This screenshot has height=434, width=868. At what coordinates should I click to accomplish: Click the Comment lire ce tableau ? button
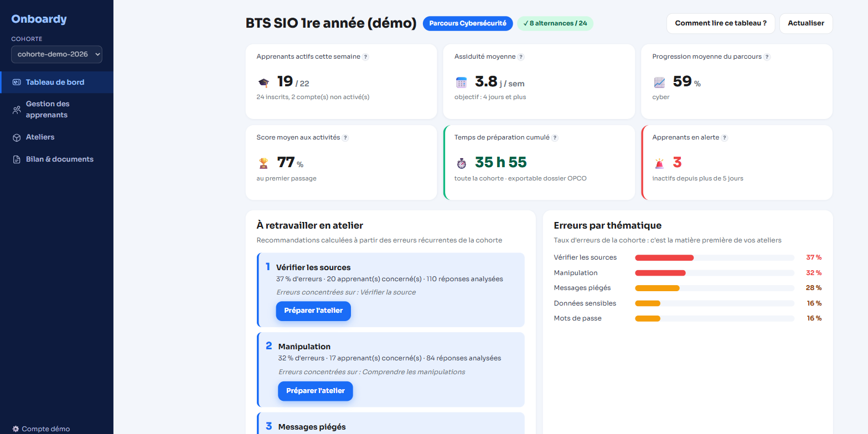(x=721, y=23)
